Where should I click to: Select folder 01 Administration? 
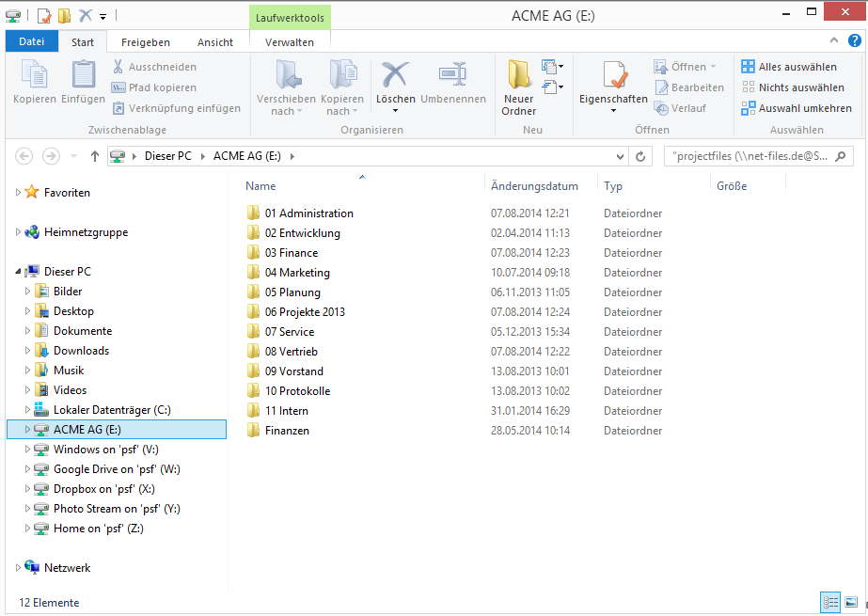pyautogui.click(x=308, y=213)
